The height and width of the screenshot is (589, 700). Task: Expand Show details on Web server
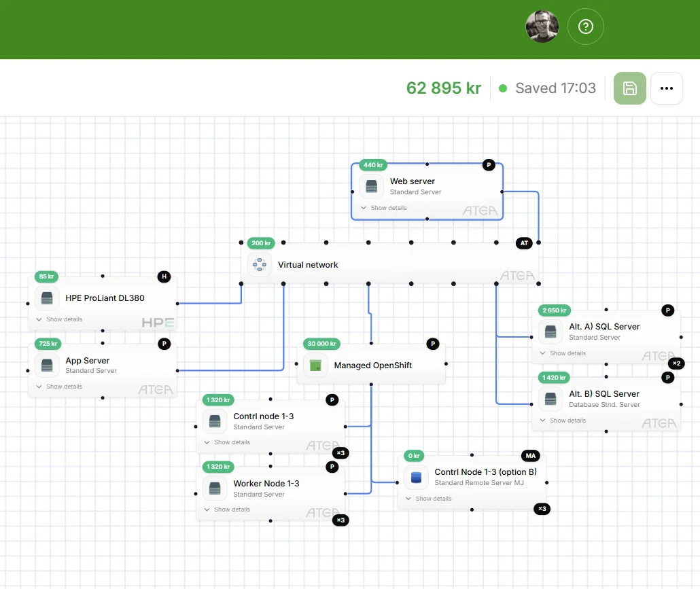(x=384, y=208)
